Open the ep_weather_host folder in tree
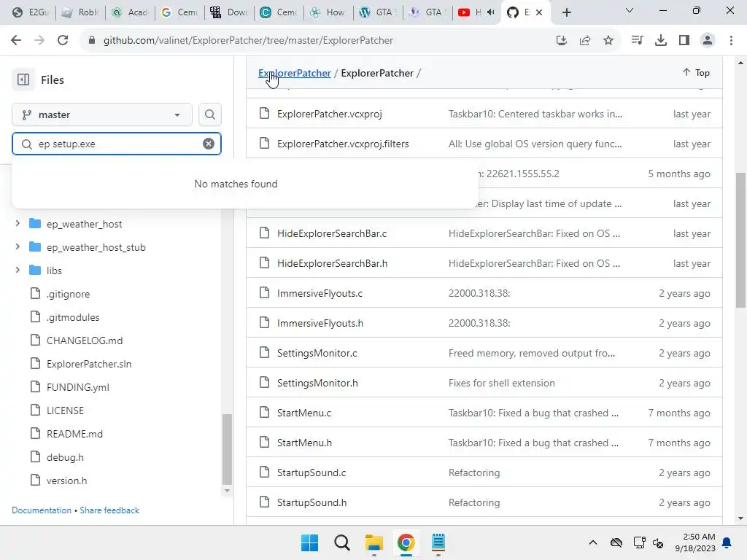 pyautogui.click(x=85, y=224)
